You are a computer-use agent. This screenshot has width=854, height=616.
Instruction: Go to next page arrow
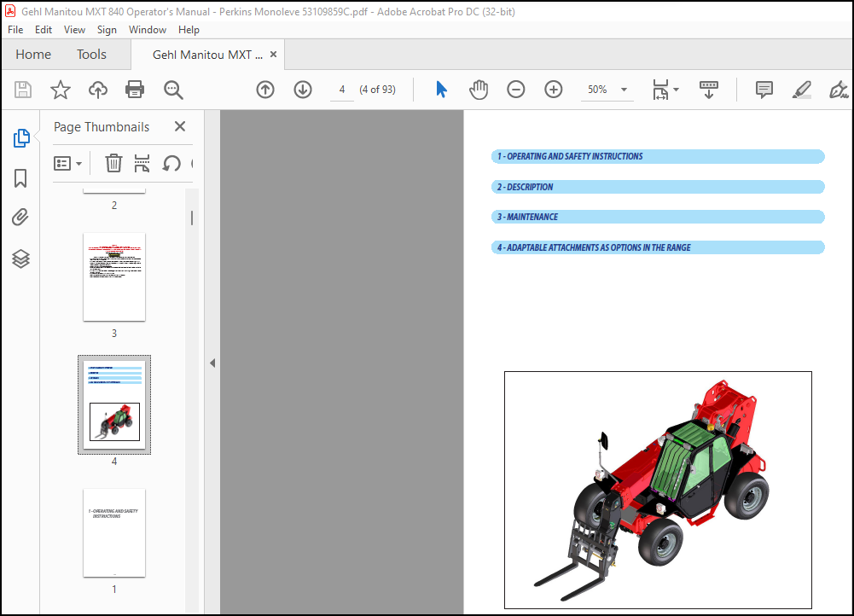(x=303, y=90)
